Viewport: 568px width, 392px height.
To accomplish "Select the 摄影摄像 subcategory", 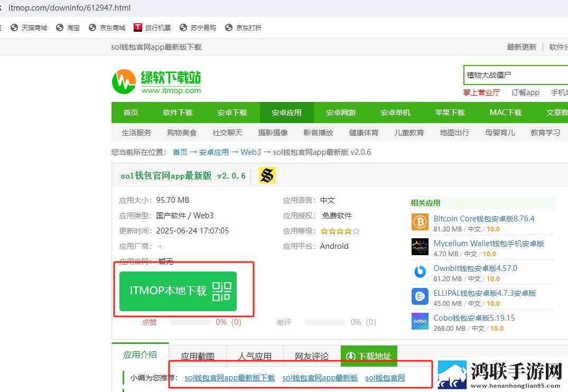I will 273,133.
